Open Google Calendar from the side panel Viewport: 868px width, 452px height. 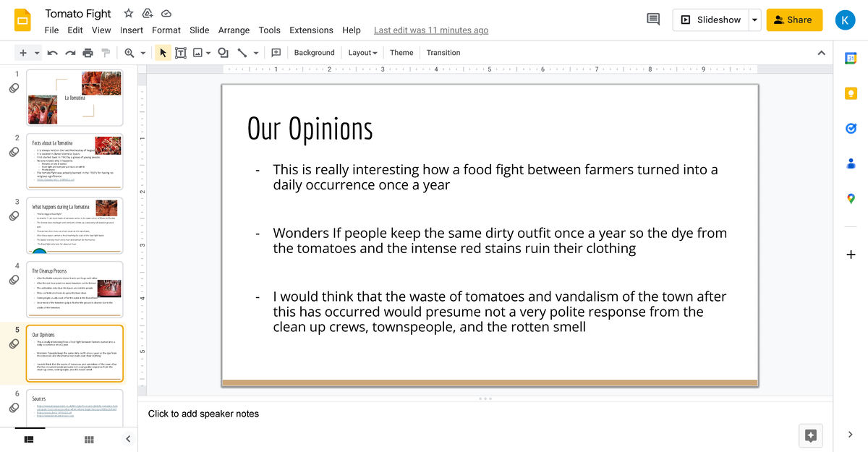tap(851, 57)
